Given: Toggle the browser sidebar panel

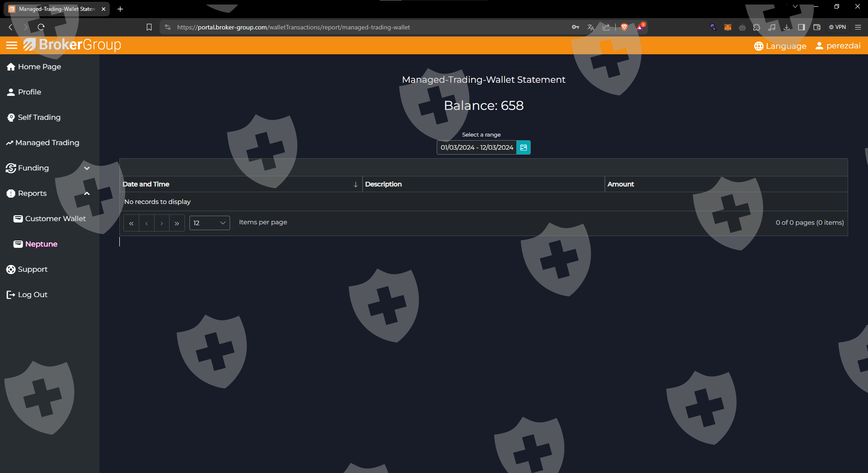Looking at the screenshot, I should point(802,27).
